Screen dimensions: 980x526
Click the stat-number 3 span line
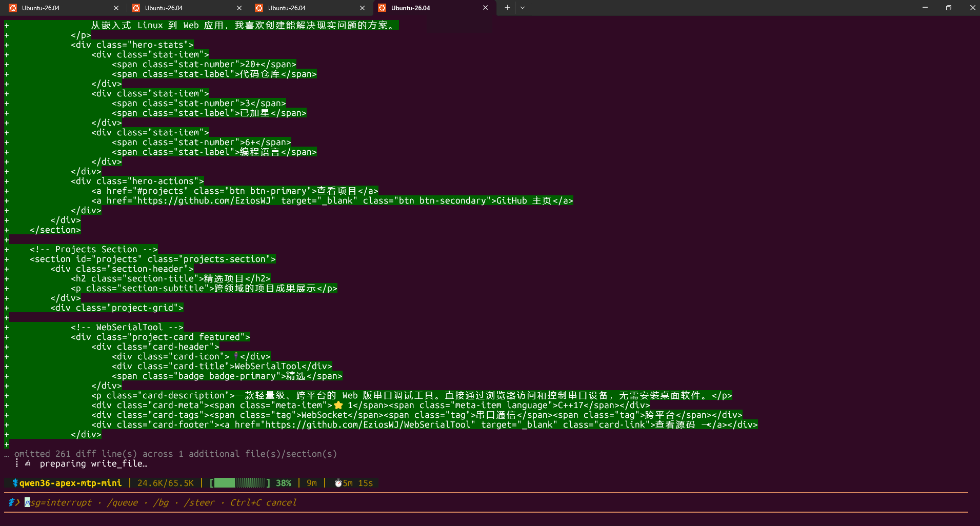(x=199, y=103)
